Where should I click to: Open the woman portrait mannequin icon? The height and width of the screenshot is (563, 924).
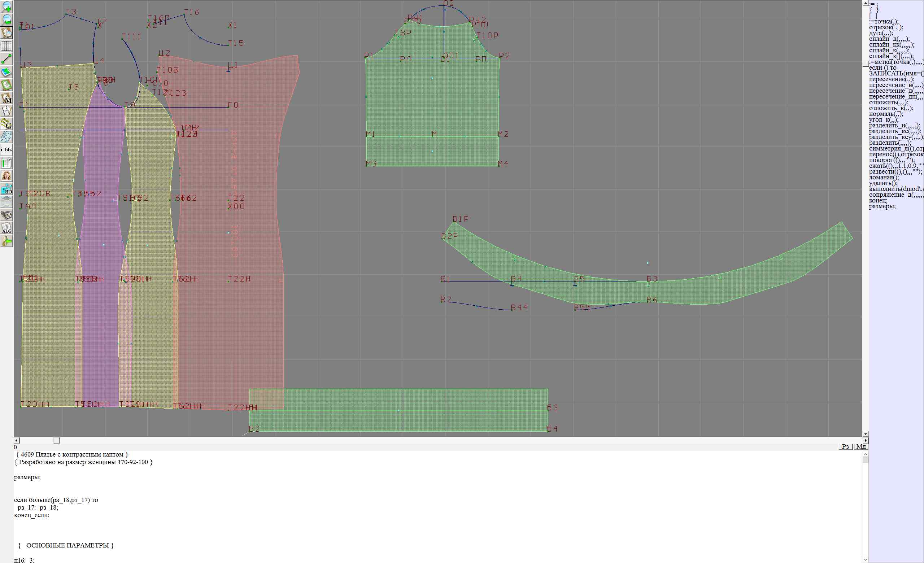[7, 176]
